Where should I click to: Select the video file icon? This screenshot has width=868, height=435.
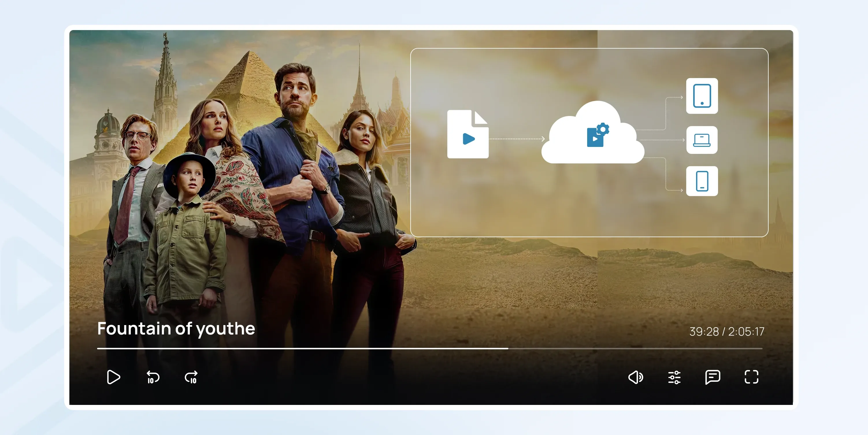[468, 134]
